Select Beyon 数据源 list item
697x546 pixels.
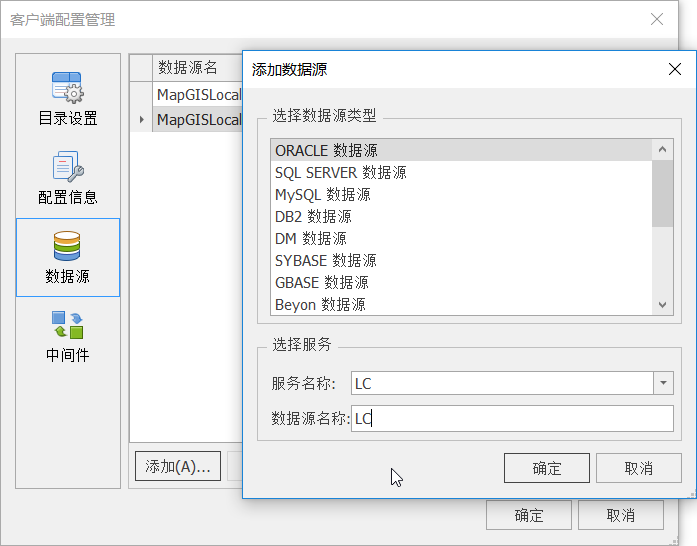[x=320, y=304]
